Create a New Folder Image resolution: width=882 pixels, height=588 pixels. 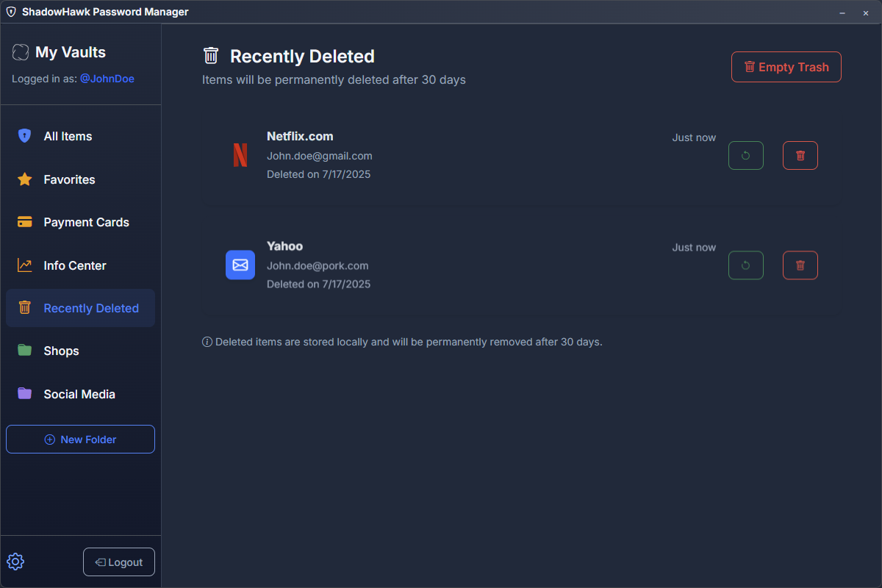click(x=81, y=440)
